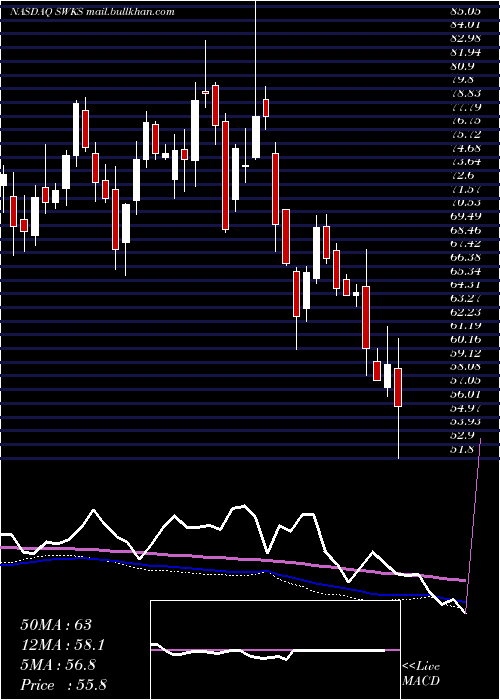
Task: Click the 76.75 price axis label
Action: point(466,121)
